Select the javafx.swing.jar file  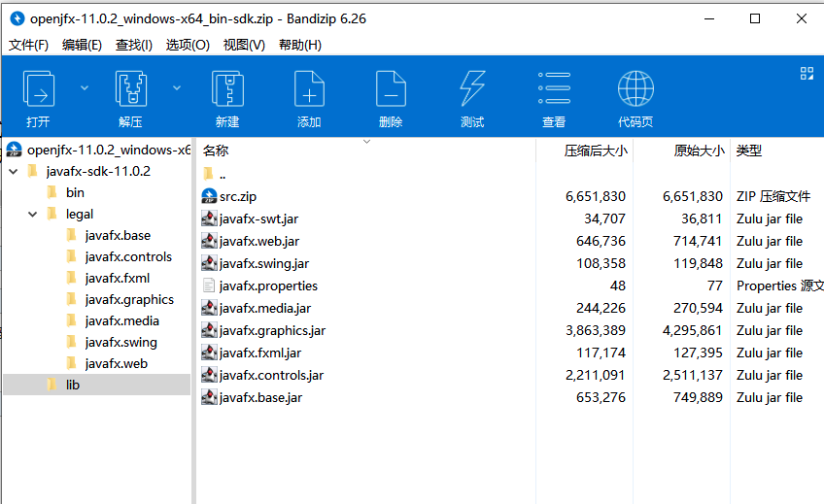(263, 263)
